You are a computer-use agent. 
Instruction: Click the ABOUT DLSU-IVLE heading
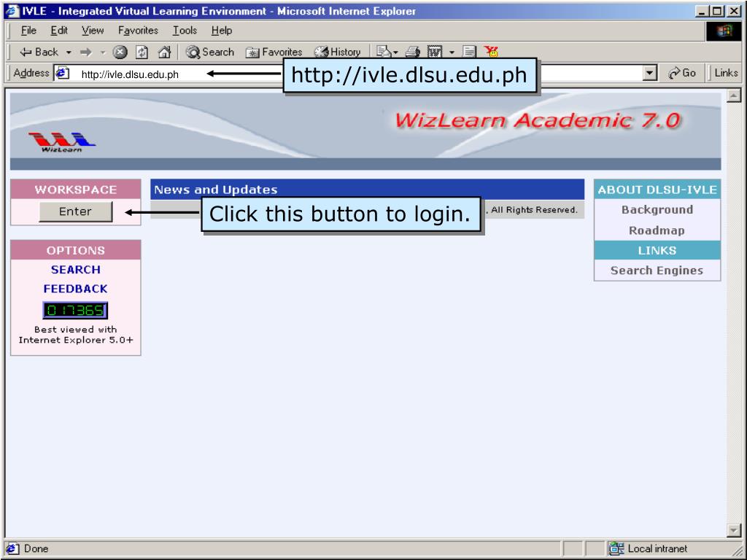click(657, 190)
